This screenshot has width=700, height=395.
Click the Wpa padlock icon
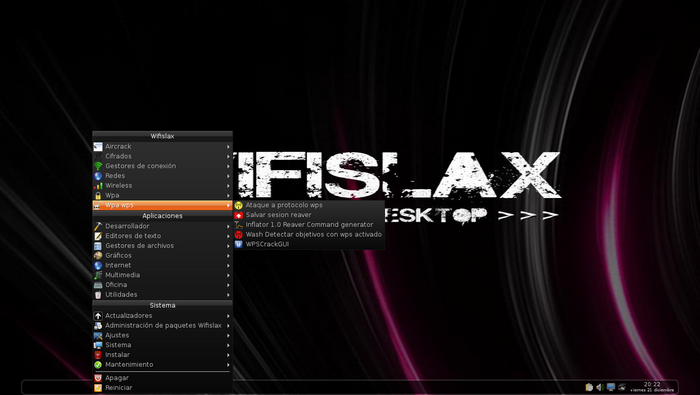[98, 195]
